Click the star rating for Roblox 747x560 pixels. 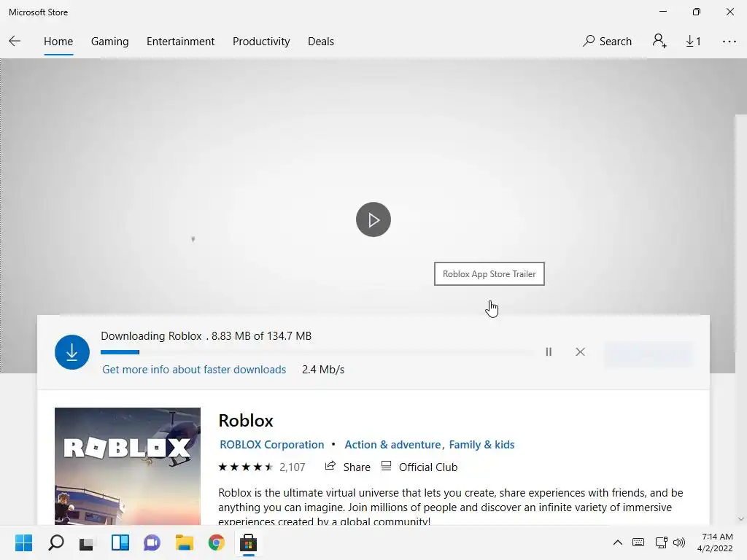[x=245, y=467]
